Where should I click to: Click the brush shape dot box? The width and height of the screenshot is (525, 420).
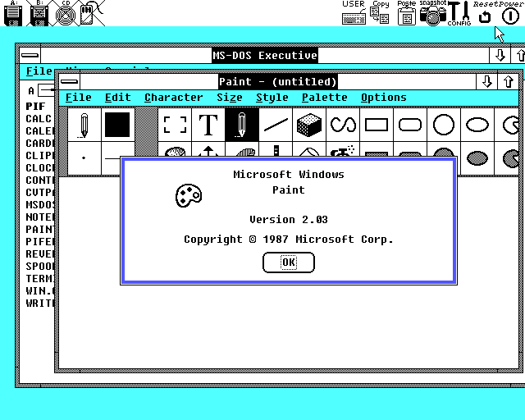click(84, 158)
